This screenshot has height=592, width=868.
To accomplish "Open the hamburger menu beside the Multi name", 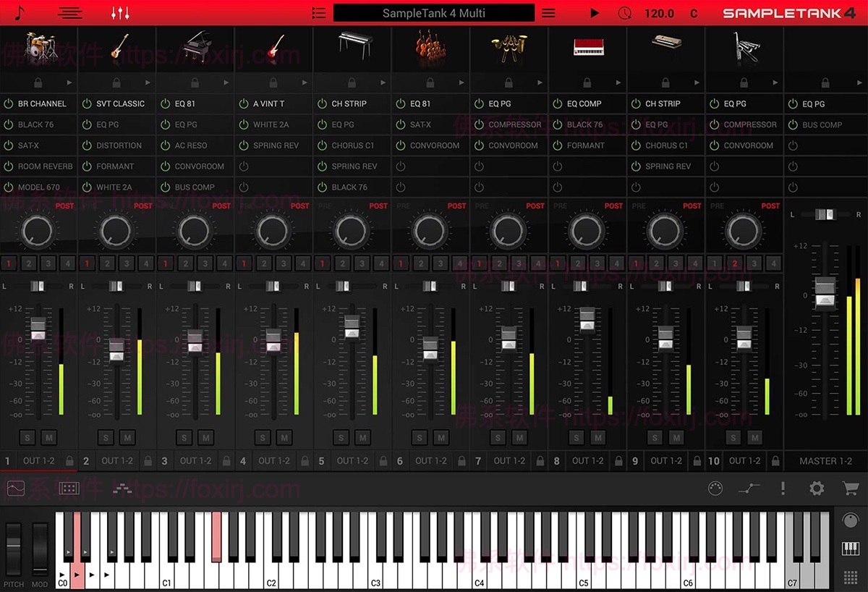I will [548, 12].
